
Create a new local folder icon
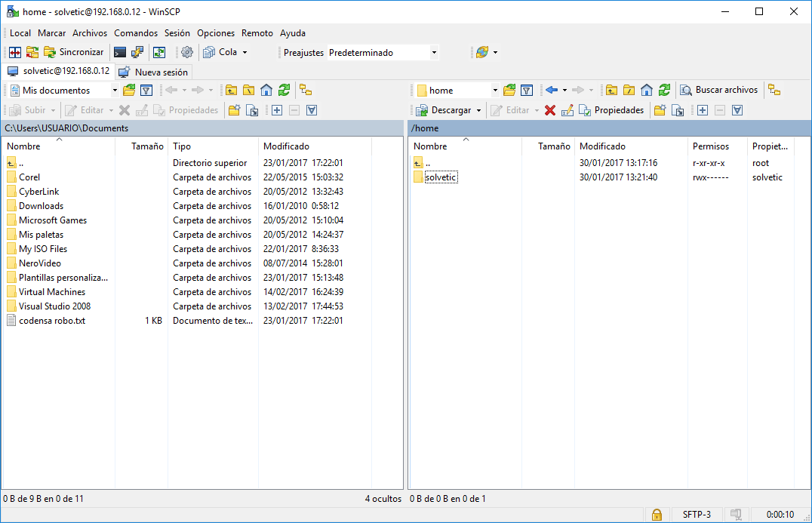[234, 109]
